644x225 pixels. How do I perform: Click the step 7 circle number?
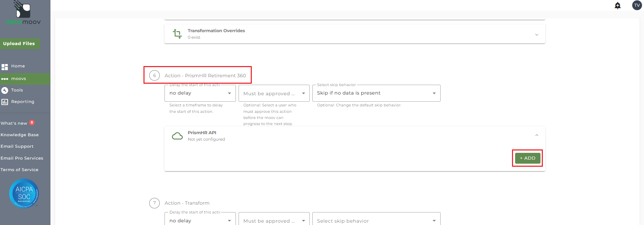(155, 203)
